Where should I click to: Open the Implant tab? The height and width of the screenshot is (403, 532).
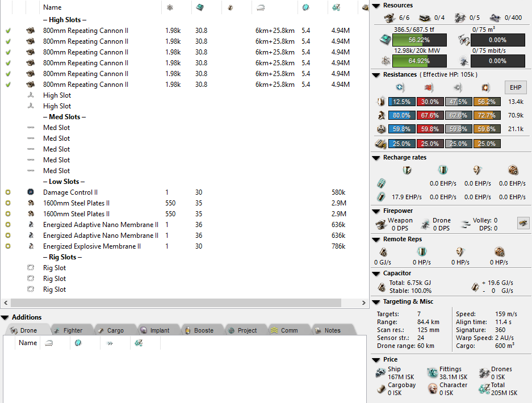pos(160,330)
